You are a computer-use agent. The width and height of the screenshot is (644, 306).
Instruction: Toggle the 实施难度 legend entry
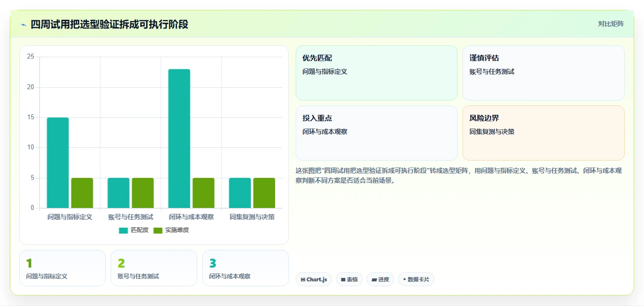coord(171,230)
